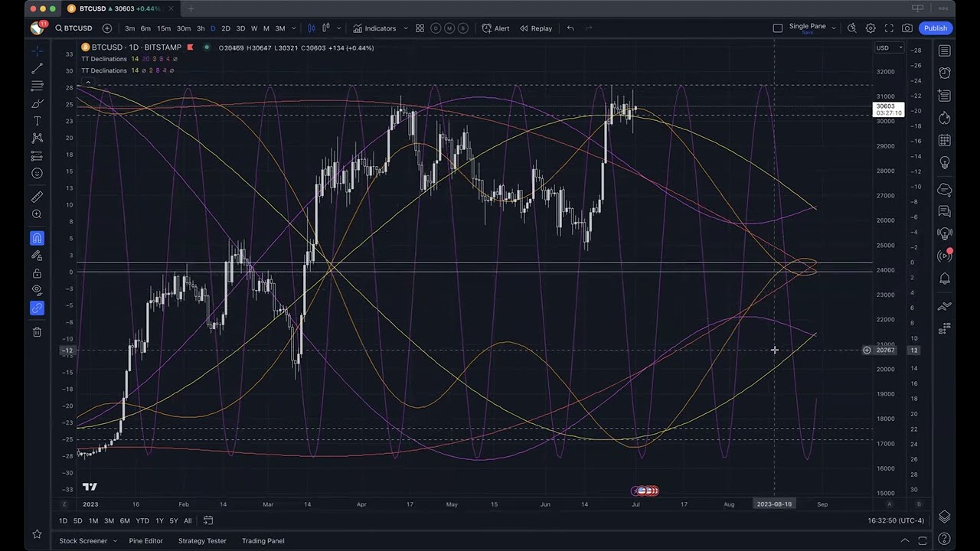Screen dimensions: 980x551
Task: Open the object tree layers icon
Action: point(944,517)
